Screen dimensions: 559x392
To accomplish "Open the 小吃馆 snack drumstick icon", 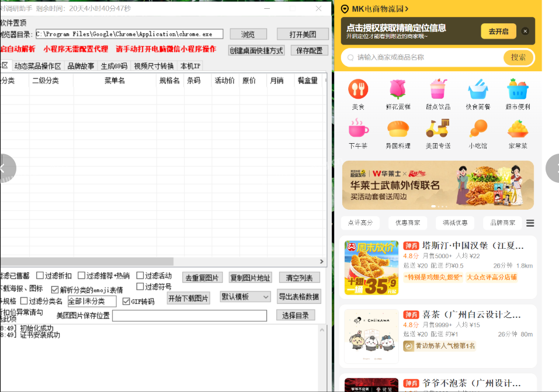I will (478, 128).
